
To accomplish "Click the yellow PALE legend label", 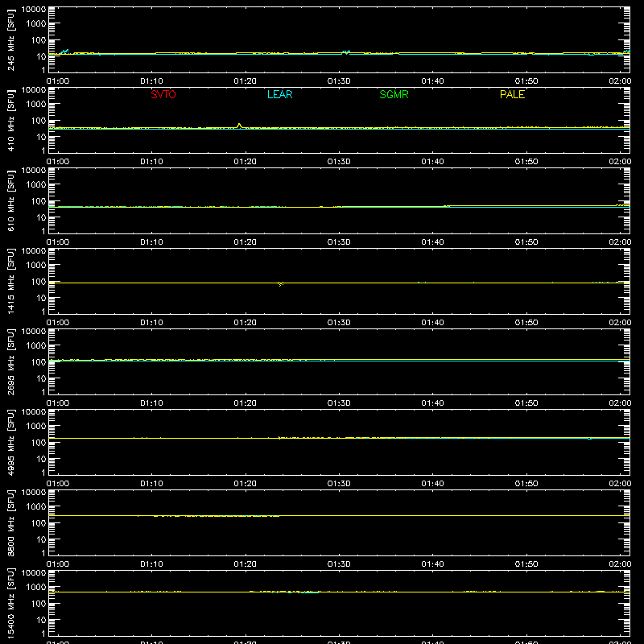I will 512,94.
